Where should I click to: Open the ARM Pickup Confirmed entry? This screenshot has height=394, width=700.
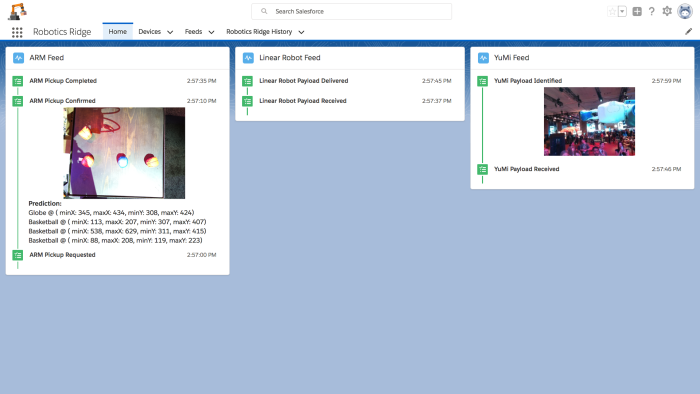[x=62, y=101]
